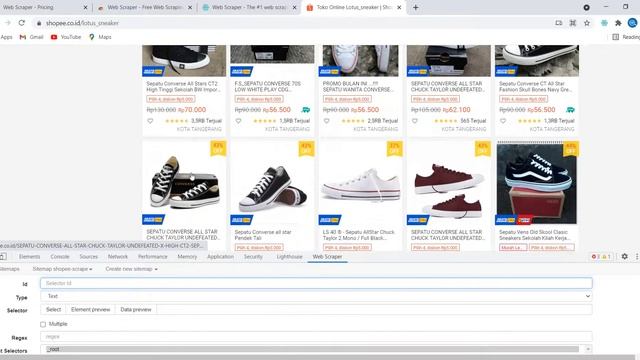Click the price Rp62.100
This screenshot has height=360, width=640.
pos(457,110)
